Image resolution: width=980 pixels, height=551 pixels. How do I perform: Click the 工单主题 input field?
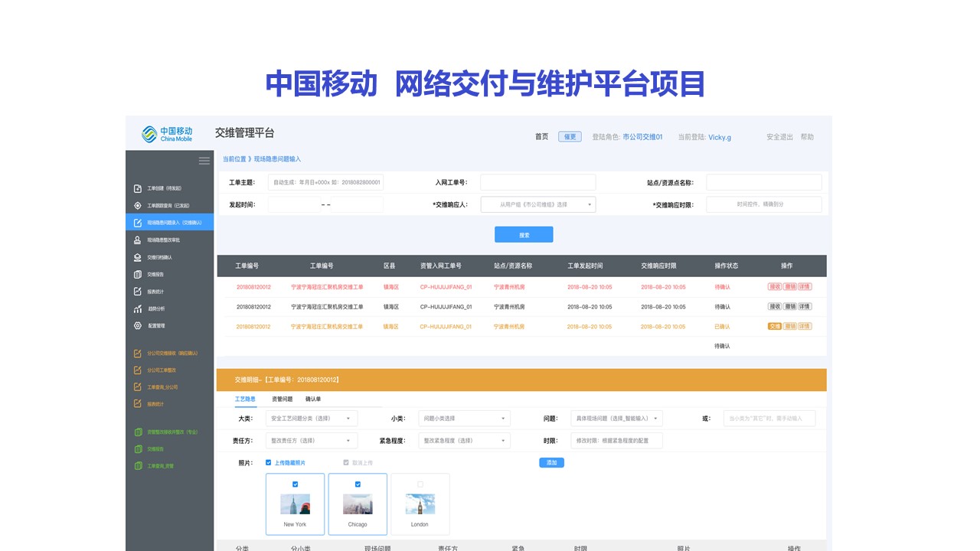point(325,182)
